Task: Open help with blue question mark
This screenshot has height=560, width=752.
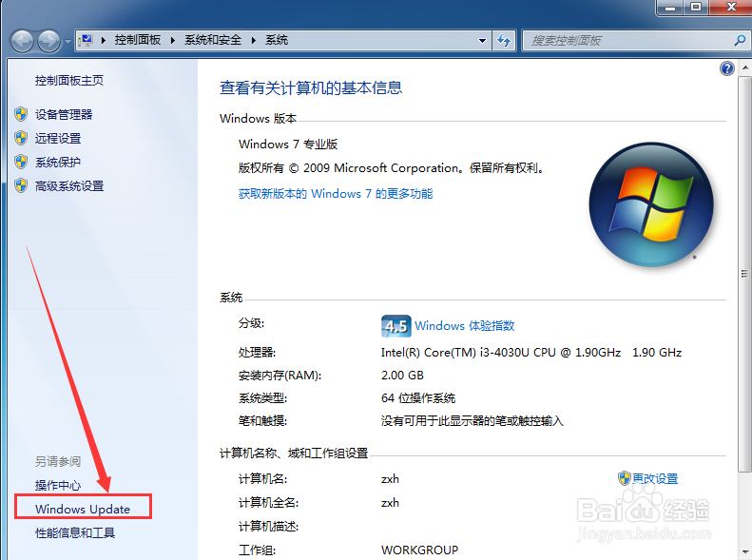Action: pos(727,68)
